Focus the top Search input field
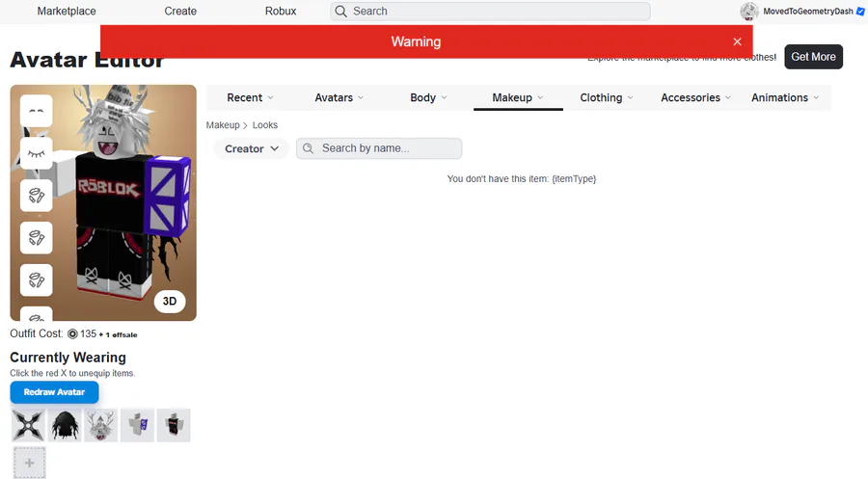 click(490, 11)
